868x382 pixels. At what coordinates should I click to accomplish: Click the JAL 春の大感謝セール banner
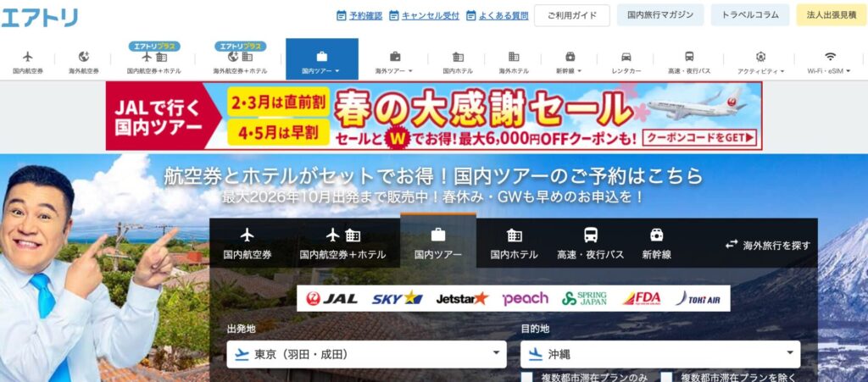click(x=433, y=116)
